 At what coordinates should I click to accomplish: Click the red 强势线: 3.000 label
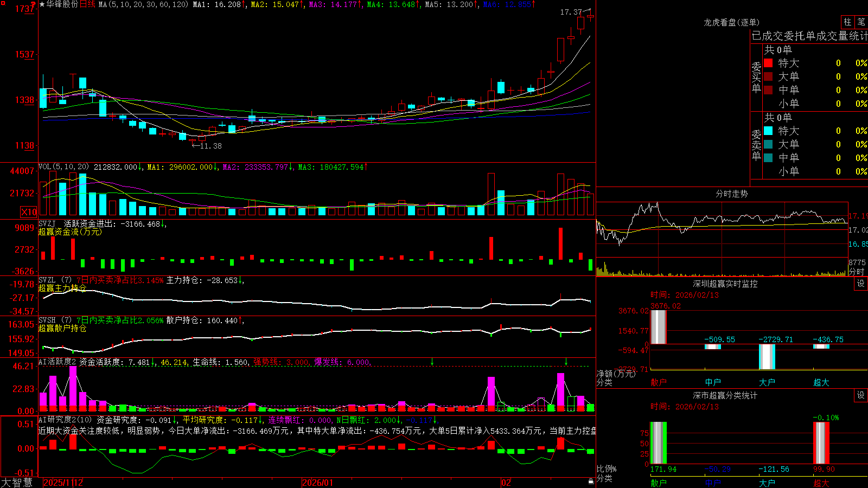pos(282,362)
